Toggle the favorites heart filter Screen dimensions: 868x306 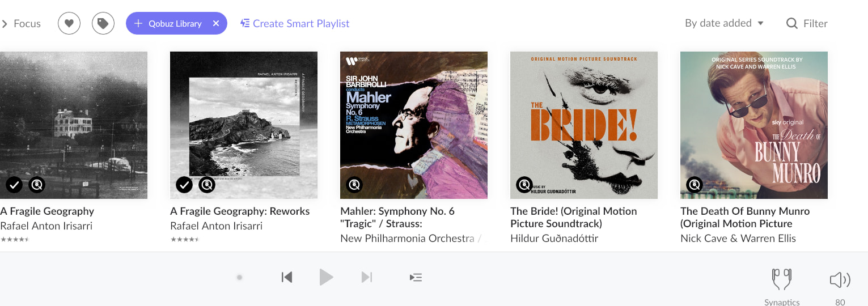[69, 23]
